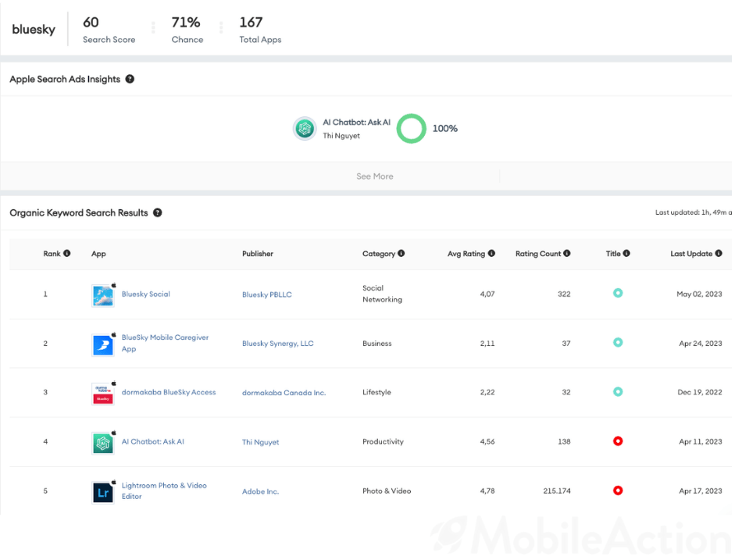Click the Apple Search Ads Insights help icon
This screenshot has width=735, height=560.
coord(130,79)
